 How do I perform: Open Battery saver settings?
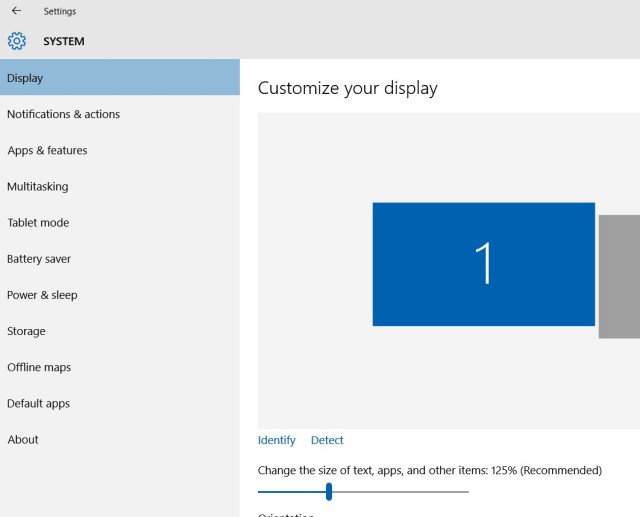pos(39,259)
